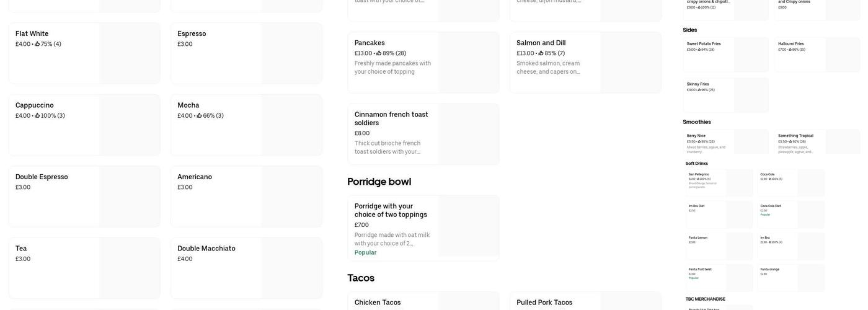Click the Pancakes item image thumbnail
The width and height of the screenshot is (868, 310).
[469, 63]
